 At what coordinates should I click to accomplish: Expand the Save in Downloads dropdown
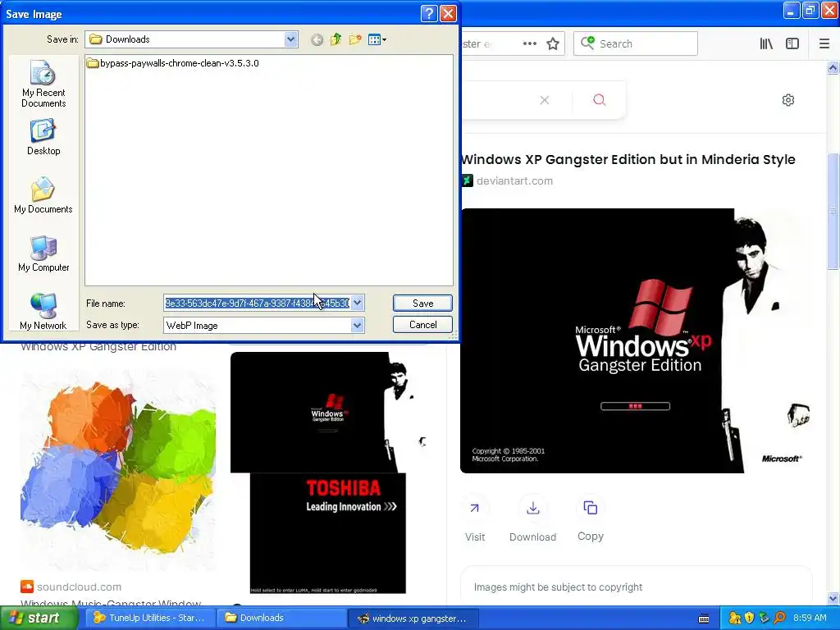point(291,39)
